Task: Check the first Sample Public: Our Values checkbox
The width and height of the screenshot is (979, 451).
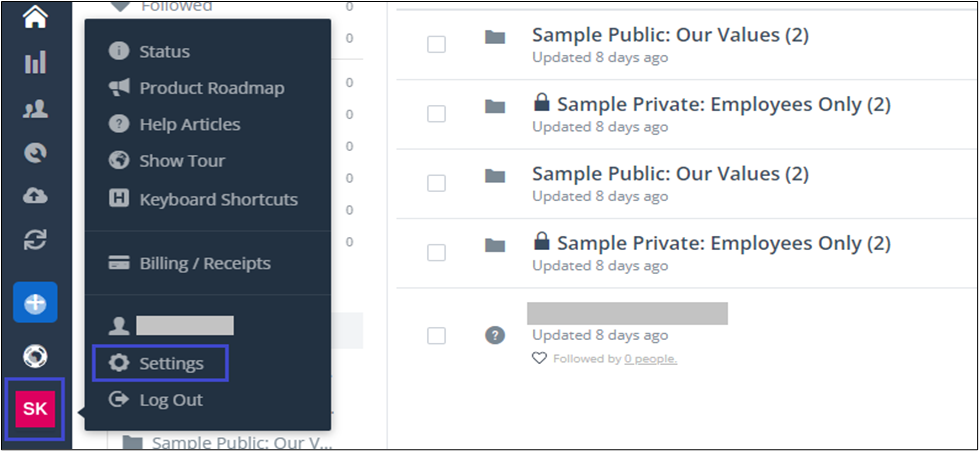Action: pyautogui.click(x=436, y=44)
